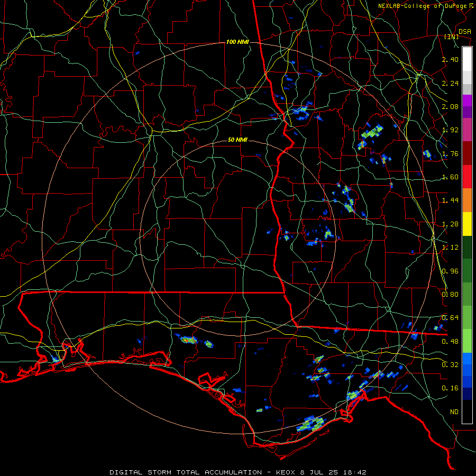
Task: Click the 1.76 legend value
Action: coord(450,153)
